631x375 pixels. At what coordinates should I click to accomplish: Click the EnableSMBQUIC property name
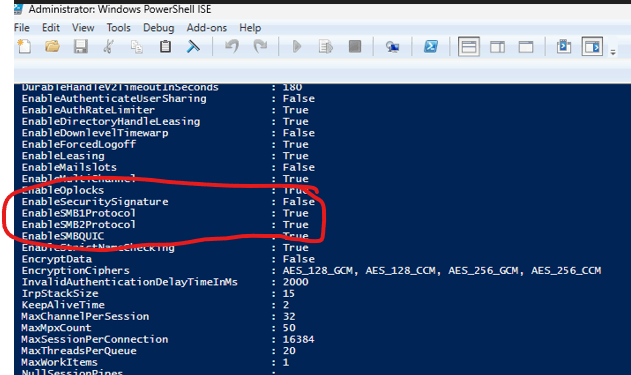pyautogui.click(x=63, y=236)
